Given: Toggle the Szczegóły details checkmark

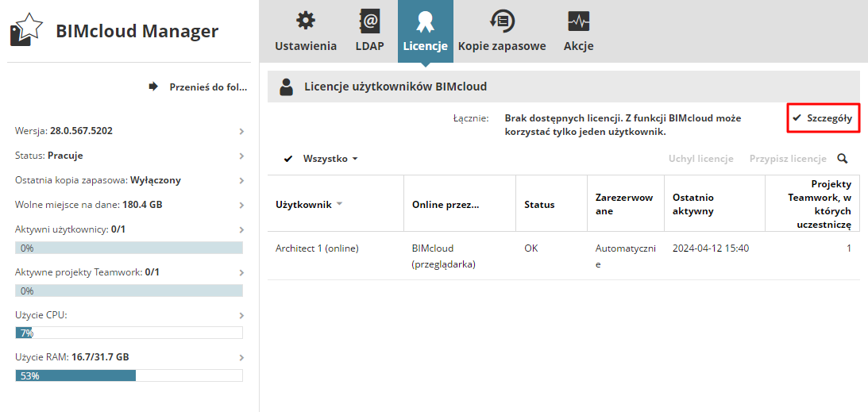Looking at the screenshot, I should click(797, 117).
